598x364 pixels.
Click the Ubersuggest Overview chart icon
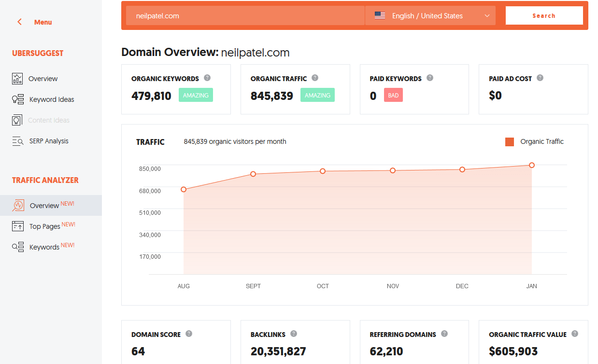pos(17,79)
